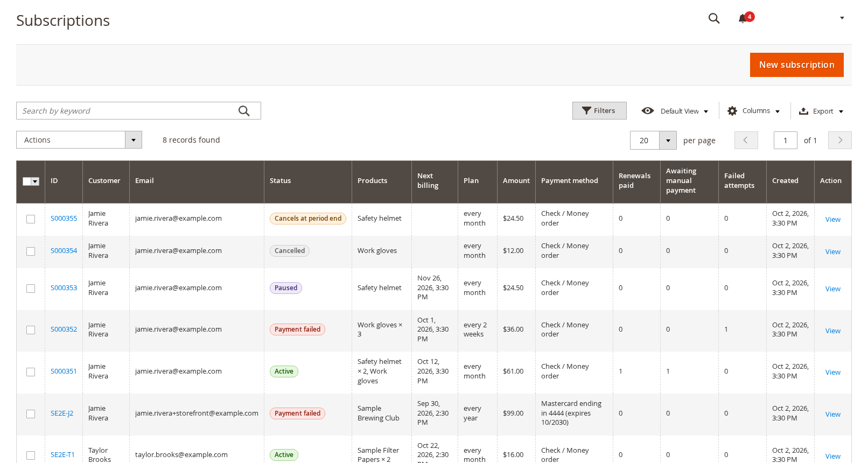This screenshot has height=463, width=868.
Task: Open the Default View eye dropdown
Action: click(675, 111)
